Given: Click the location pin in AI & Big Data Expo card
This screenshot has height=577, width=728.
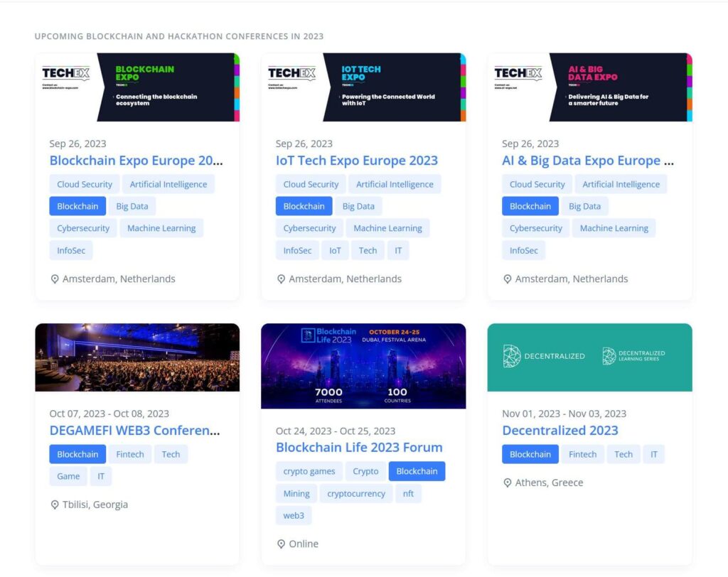Looking at the screenshot, I should click(508, 279).
